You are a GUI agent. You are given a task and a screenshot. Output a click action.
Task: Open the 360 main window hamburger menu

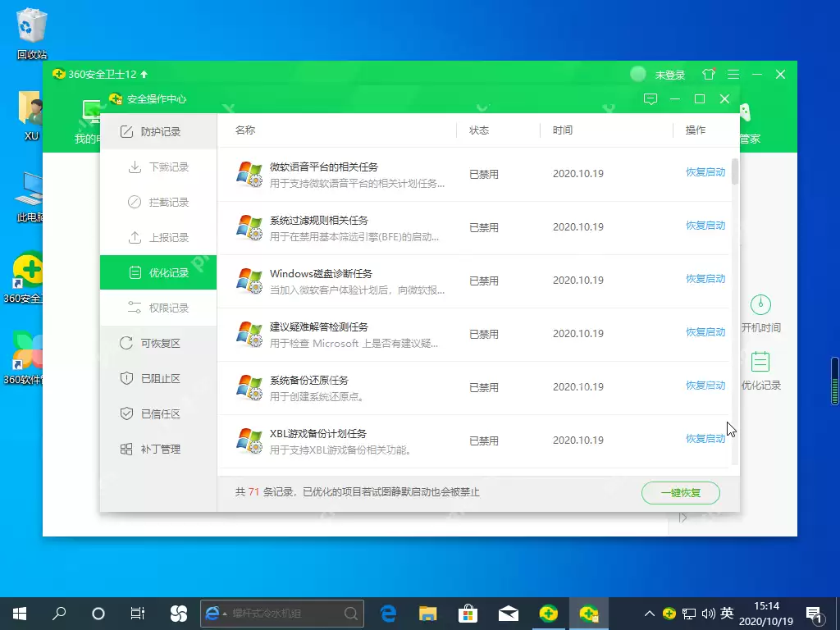tap(733, 75)
